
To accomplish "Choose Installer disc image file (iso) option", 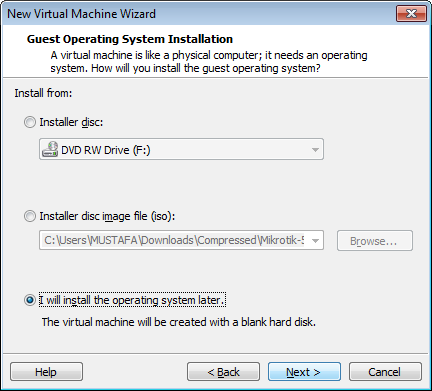I will [x=30, y=216].
